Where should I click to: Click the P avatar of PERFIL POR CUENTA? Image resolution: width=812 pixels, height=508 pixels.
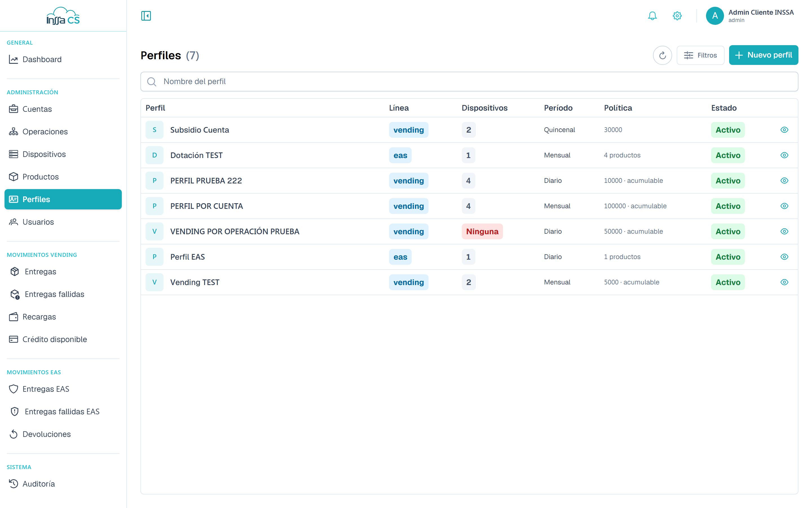tap(154, 206)
